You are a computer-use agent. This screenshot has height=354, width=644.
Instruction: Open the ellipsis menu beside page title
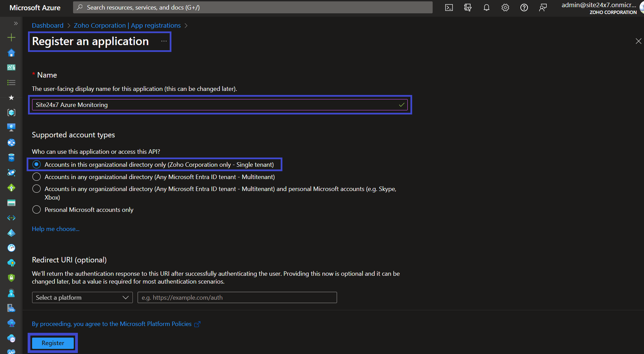click(164, 41)
